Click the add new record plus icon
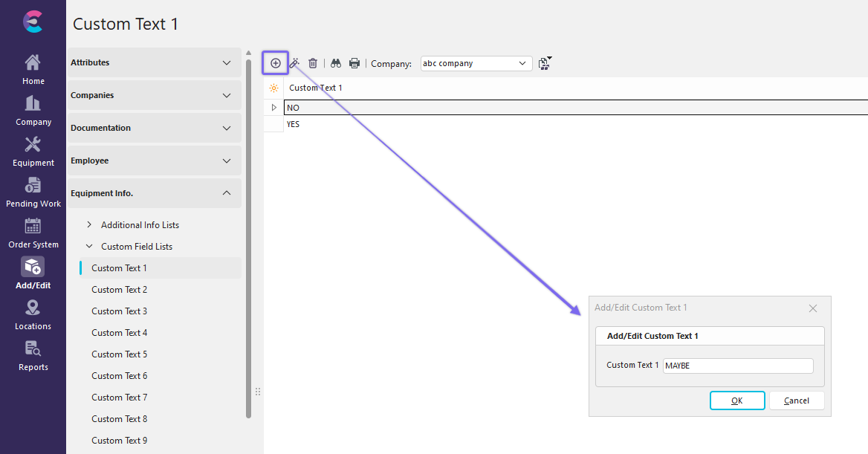This screenshot has height=454, width=868. coord(275,63)
